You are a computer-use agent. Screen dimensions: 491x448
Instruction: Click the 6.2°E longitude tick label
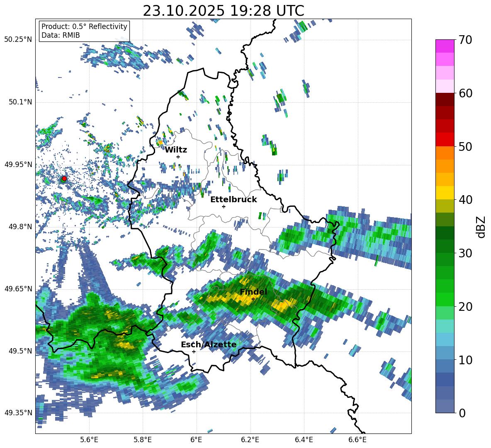click(250, 440)
